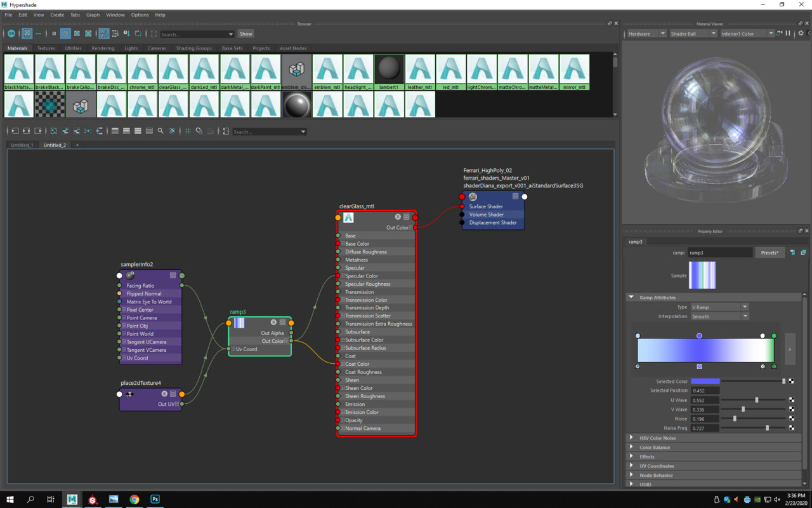Click the Presets button
Image resolution: width=812 pixels, height=508 pixels.
pyautogui.click(x=769, y=253)
